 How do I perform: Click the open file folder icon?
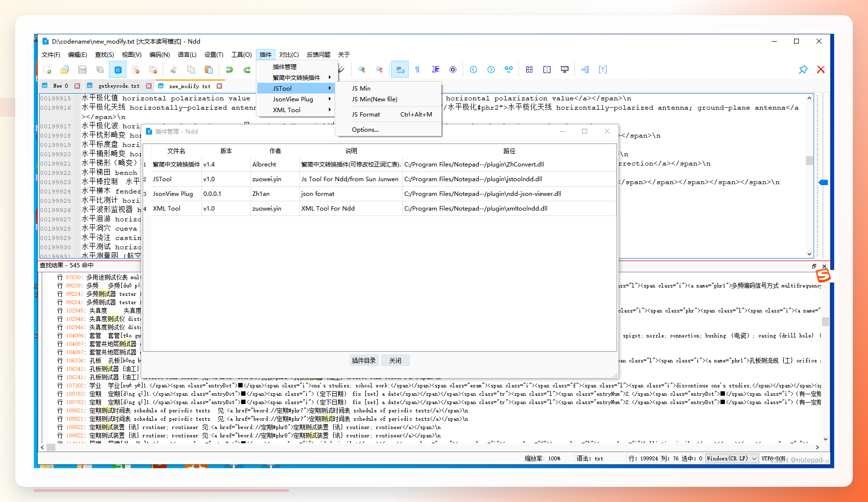point(65,70)
